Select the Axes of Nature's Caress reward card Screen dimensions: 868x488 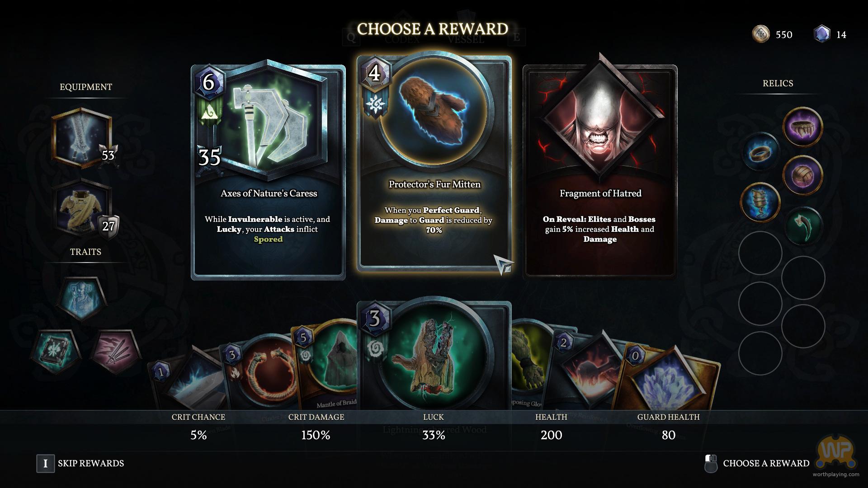[x=268, y=172]
